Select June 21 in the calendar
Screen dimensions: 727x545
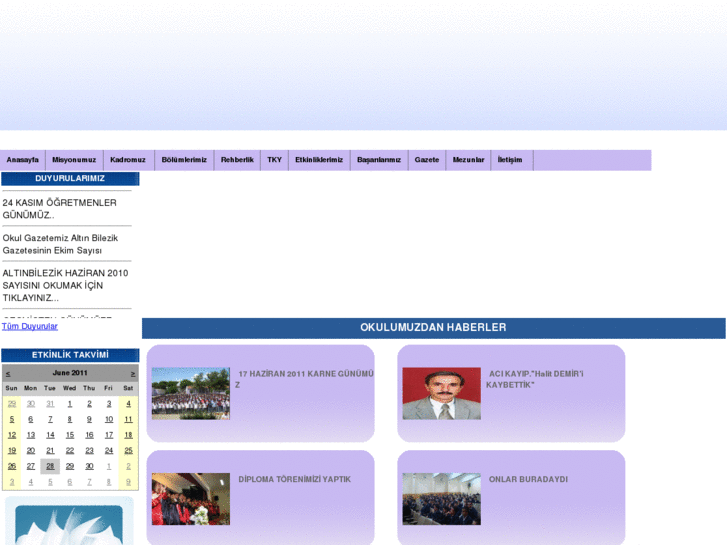pos(50,450)
